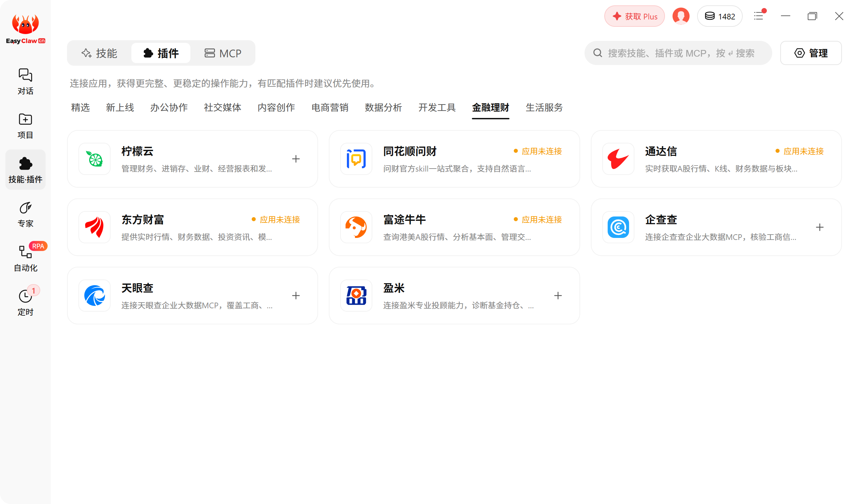Click 通达信 description about A股行情

pos(722,169)
